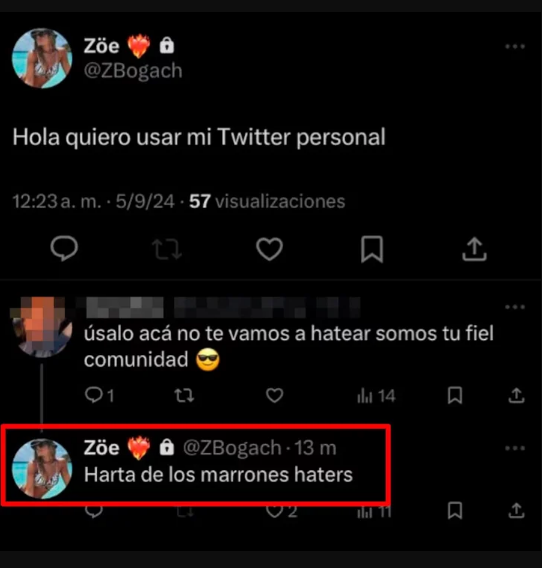542x568 pixels.
Task: Open the @ZBogach handle in header
Action: [x=133, y=71]
